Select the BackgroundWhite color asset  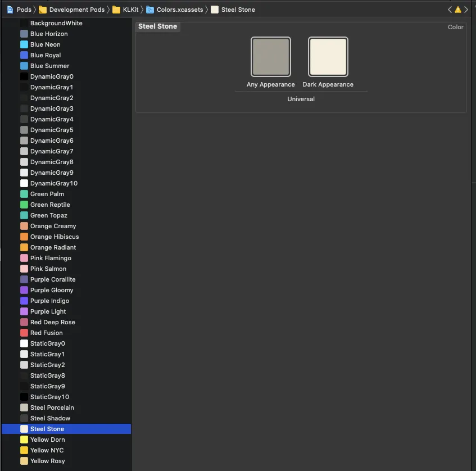66,23
